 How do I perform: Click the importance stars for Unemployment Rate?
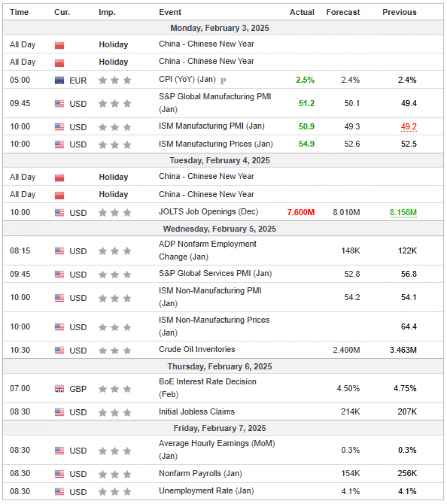coord(115,491)
